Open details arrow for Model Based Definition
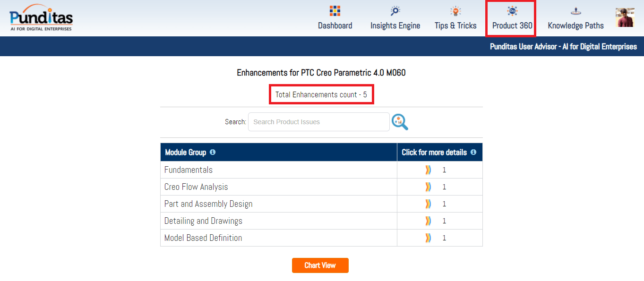Screen dimensions: 644x281 [428, 238]
